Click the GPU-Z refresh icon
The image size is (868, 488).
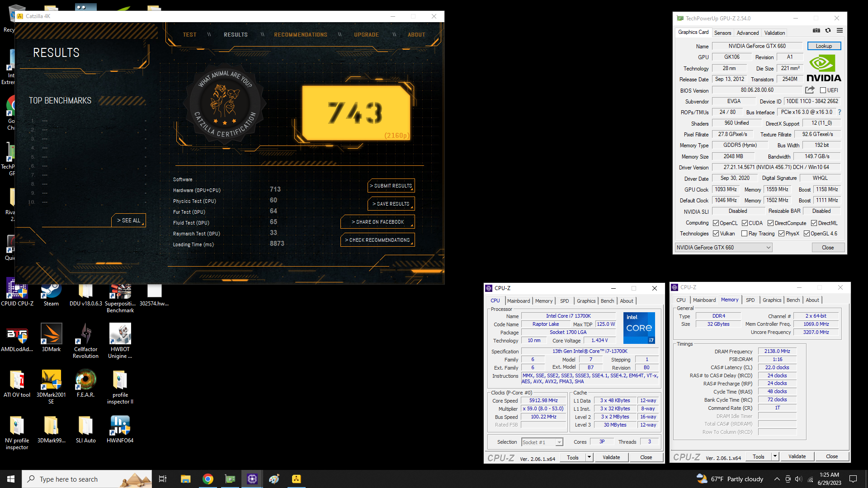(828, 30)
